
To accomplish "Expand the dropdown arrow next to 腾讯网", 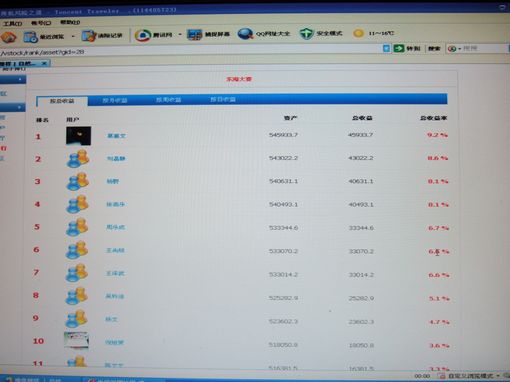I will [180, 34].
